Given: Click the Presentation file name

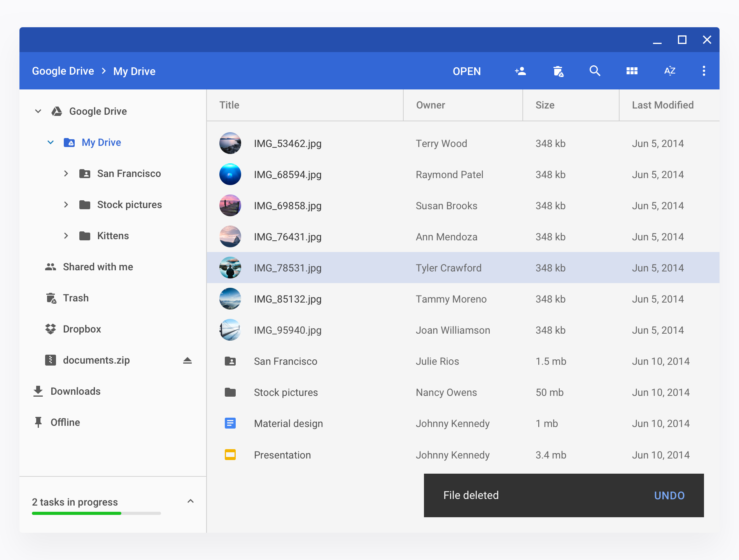Looking at the screenshot, I should point(282,455).
